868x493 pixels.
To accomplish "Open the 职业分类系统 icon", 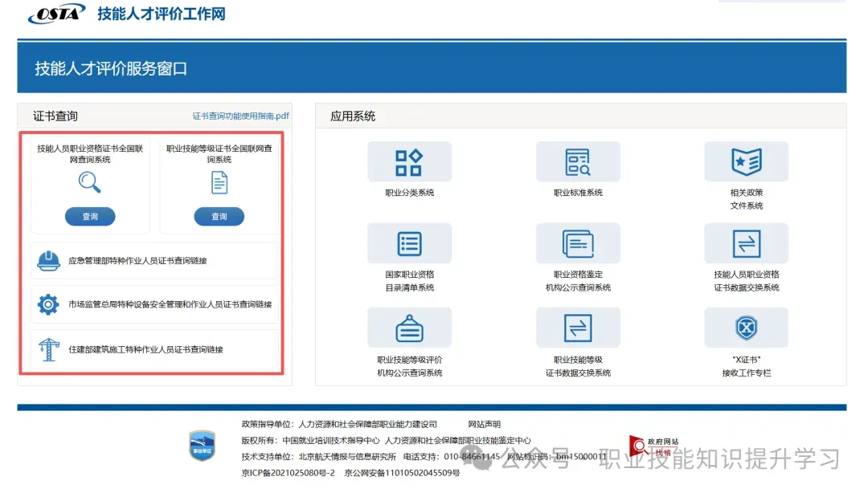I will tap(409, 161).
